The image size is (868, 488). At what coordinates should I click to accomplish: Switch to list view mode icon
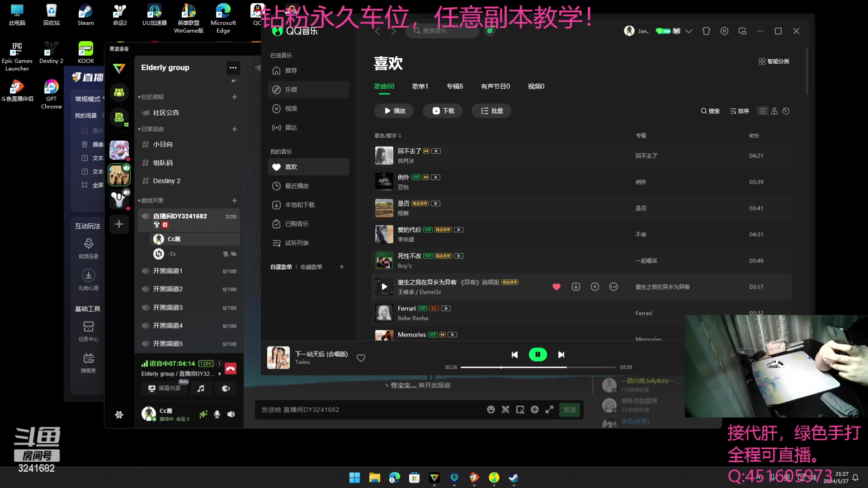pos(763,111)
